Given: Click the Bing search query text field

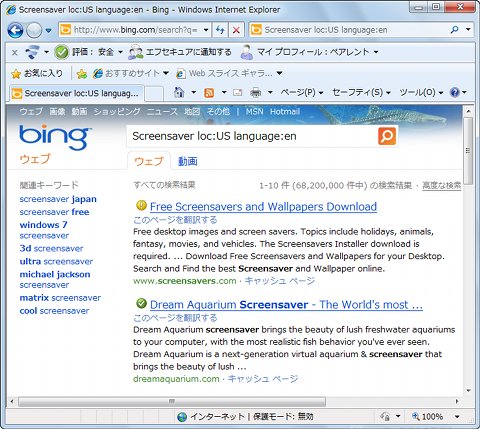Looking at the screenshot, I should pos(252,136).
